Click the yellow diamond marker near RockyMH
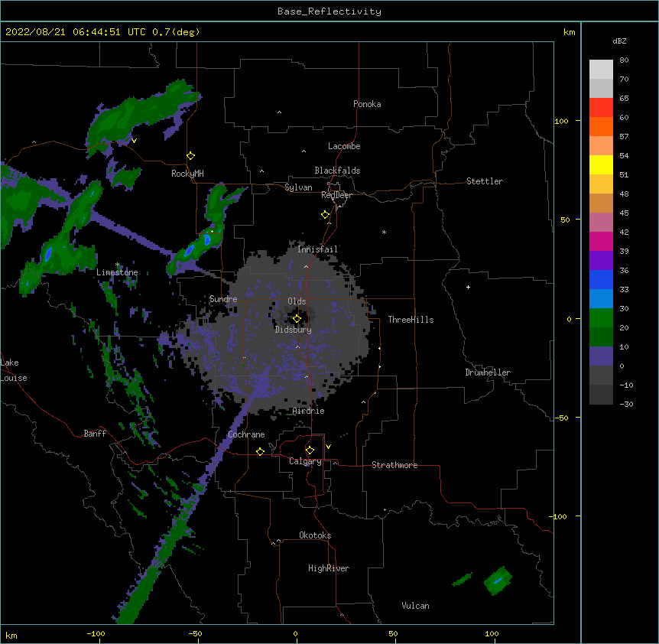Screen dimensions: 659x644 190,156
